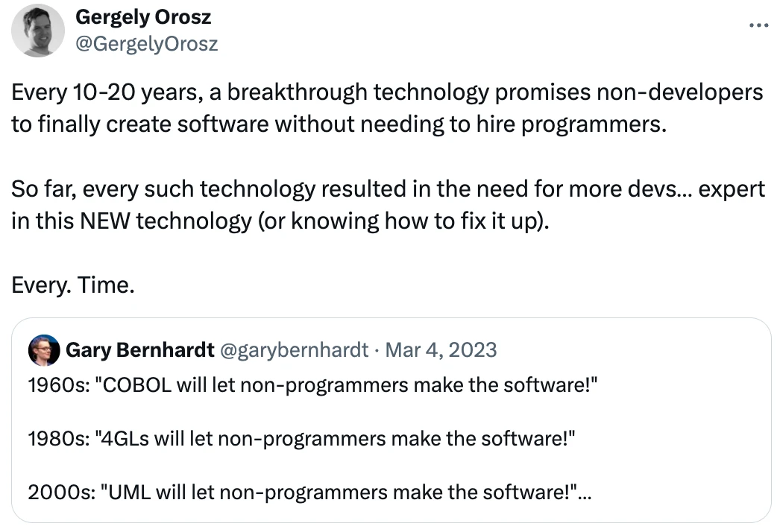Image resolution: width=780 pixels, height=532 pixels.
Task: Open Gergely Orosz's profile avatar
Action: (38, 31)
